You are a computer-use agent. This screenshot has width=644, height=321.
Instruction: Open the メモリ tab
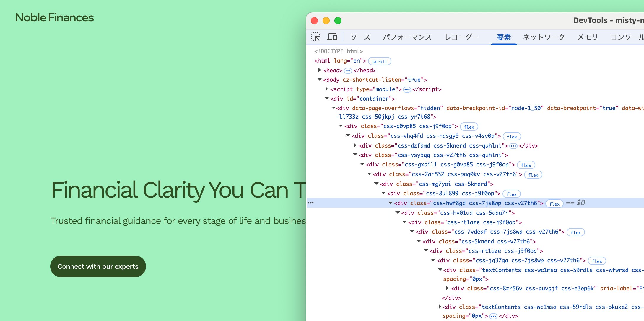[x=588, y=37]
